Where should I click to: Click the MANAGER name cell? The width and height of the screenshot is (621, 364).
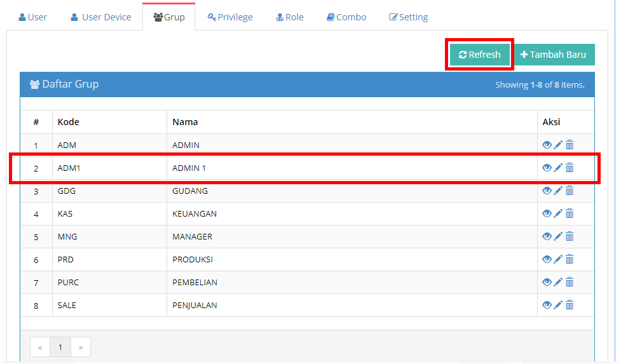pos(352,237)
